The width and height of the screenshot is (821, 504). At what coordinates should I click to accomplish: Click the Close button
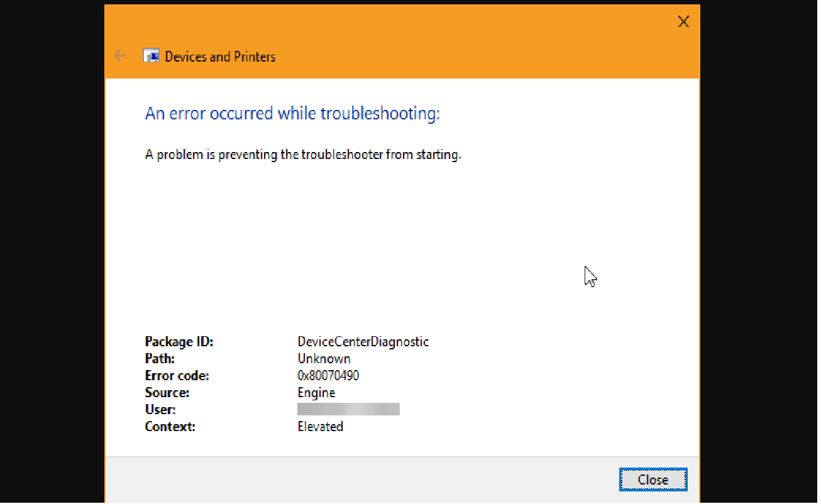(x=653, y=479)
